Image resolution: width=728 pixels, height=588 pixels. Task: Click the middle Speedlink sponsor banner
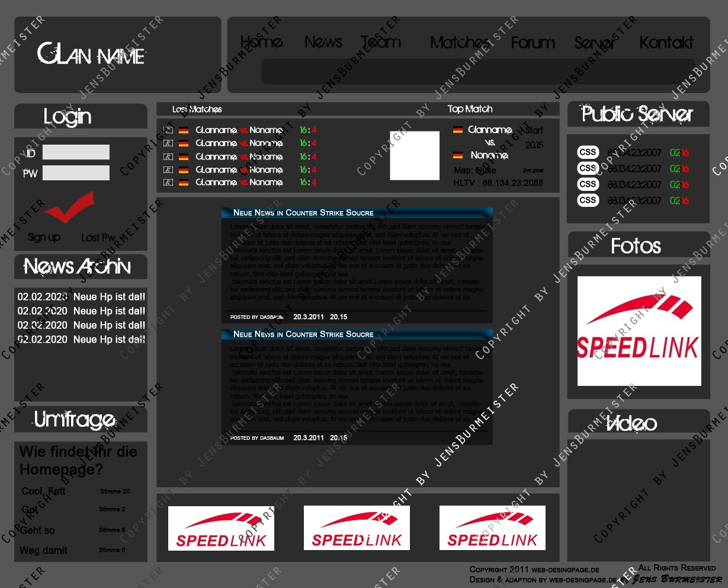pos(357,528)
